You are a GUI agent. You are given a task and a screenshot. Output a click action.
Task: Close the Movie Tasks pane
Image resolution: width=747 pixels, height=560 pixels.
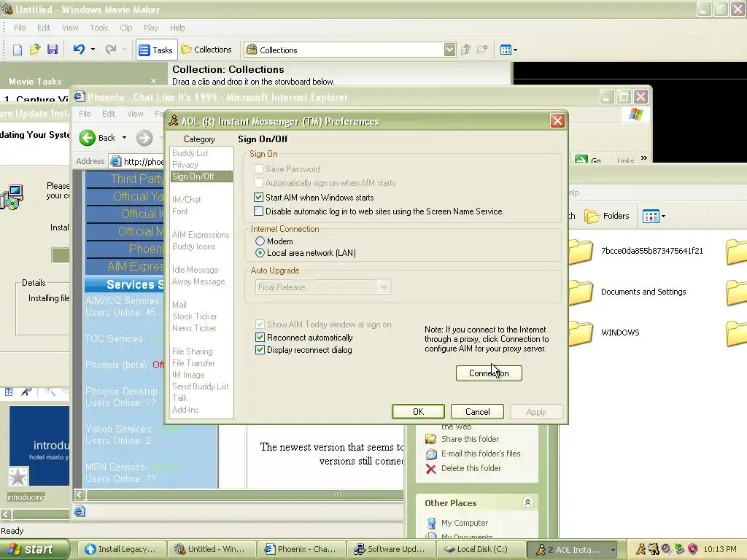[x=153, y=81]
